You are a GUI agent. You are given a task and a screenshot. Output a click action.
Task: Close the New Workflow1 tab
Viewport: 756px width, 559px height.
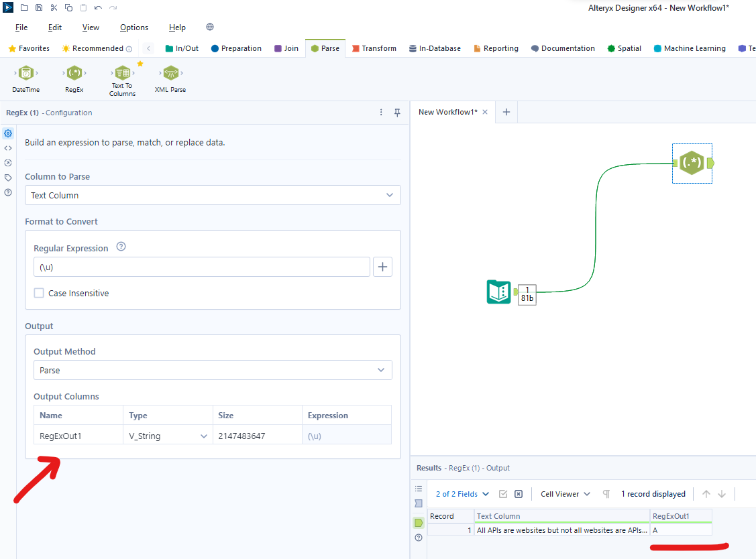(x=485, y=112)
